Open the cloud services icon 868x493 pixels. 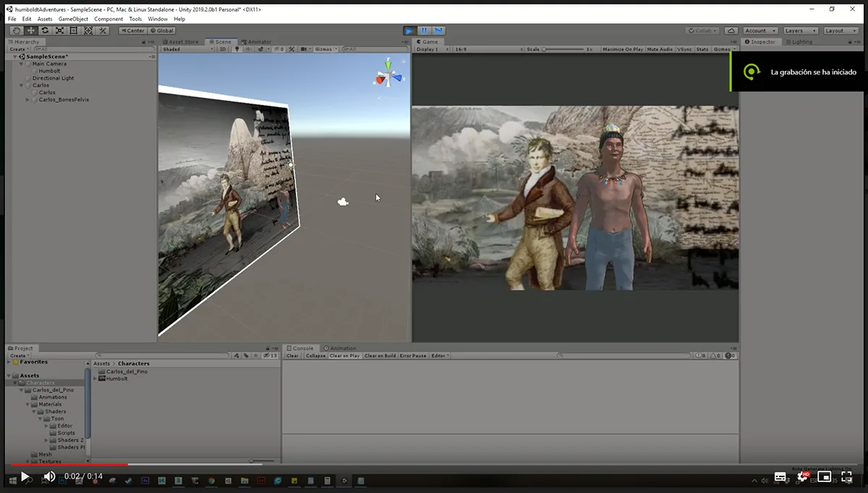tap(731, 30)
